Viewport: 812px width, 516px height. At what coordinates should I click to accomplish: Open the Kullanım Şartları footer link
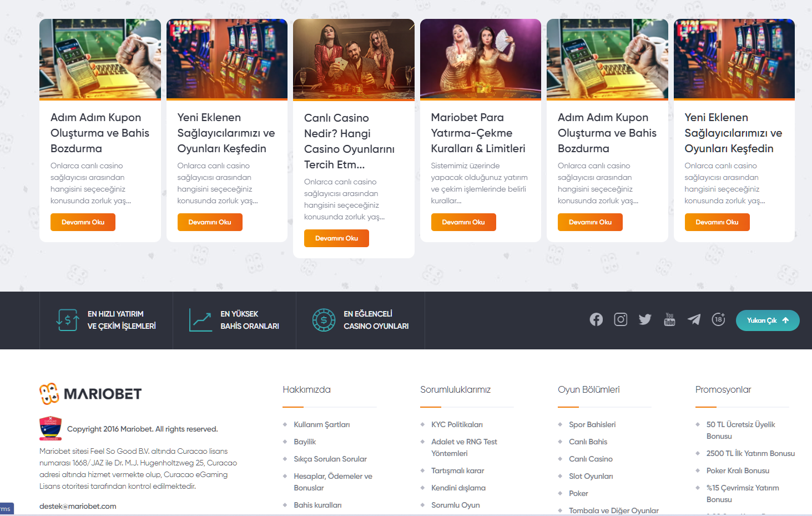coord(321,424)
